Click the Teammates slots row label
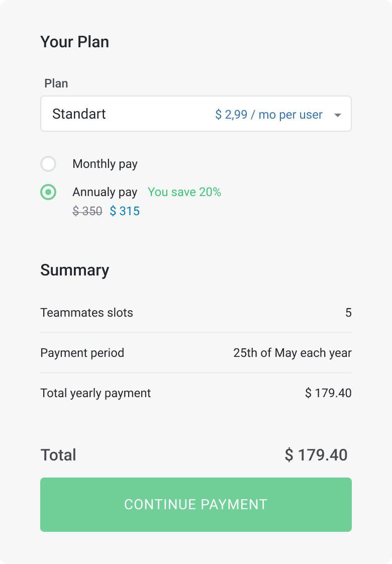Screen dimensions: 392x564 click(86, 313)
